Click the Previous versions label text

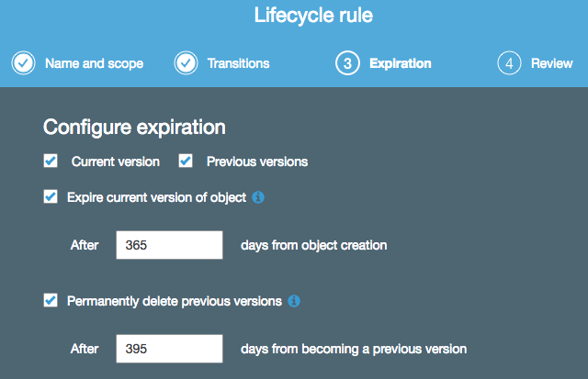257,162
